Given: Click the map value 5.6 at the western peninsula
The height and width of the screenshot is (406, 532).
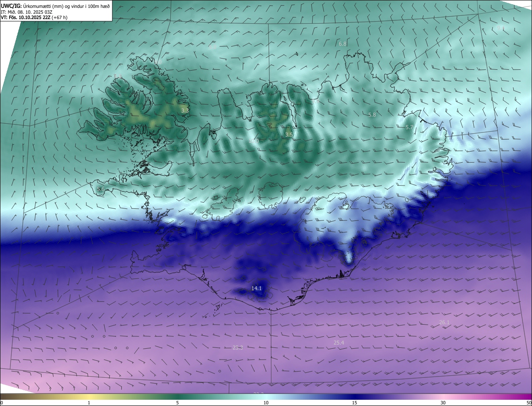Looking at the screenshot, I should [101, 189].
